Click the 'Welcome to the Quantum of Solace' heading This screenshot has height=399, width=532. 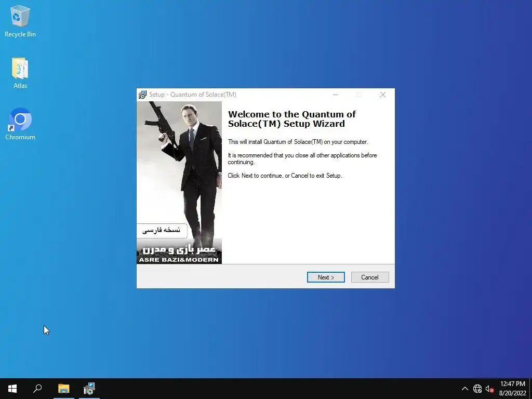292,119
